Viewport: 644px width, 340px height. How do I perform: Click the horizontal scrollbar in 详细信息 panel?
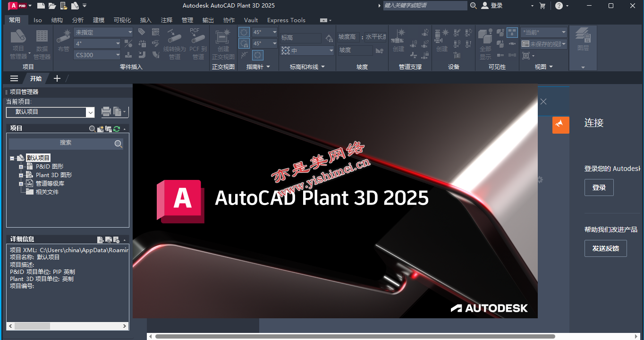[x=68, y=326]
